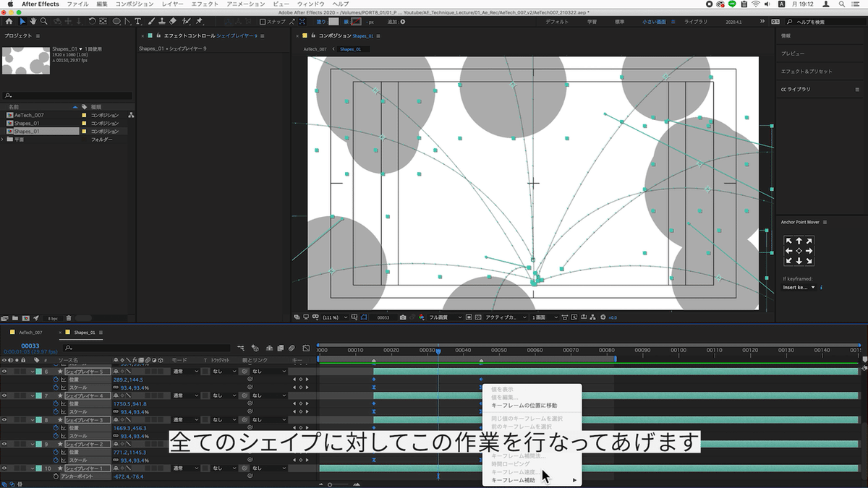Click the 線 stroke color swatch

[x=356, y=22]
